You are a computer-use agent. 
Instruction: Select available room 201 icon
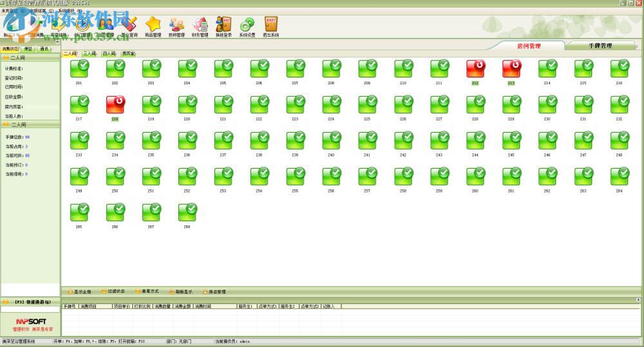pos(79,69)
